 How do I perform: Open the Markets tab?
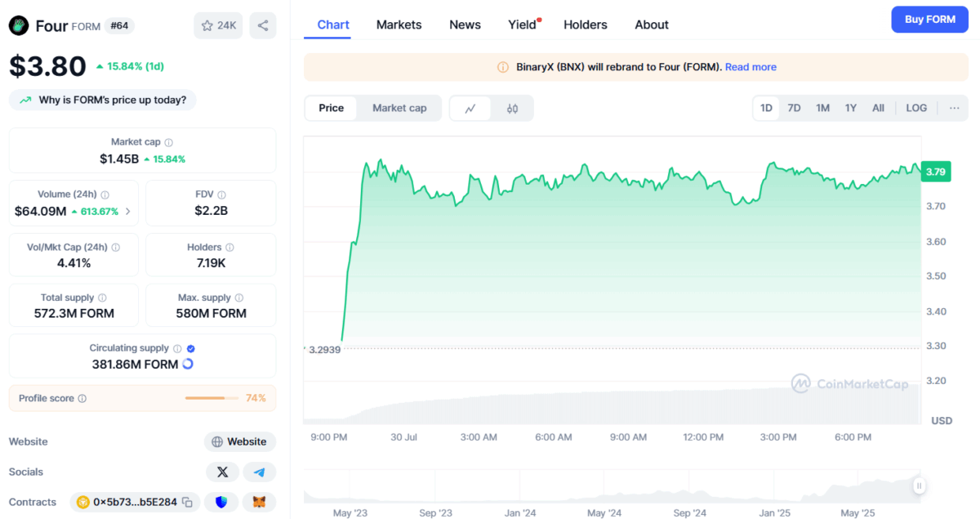(399, 25)
